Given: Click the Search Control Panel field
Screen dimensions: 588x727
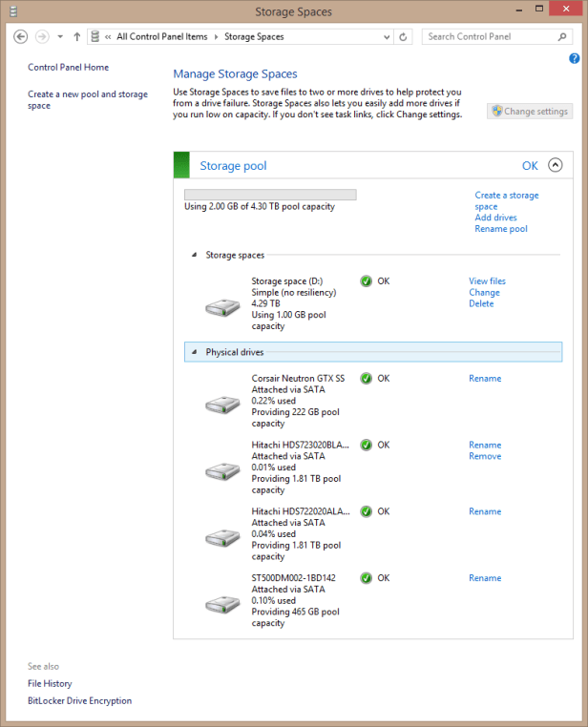Looking at the screenshot, I should [x=487, y=37].
